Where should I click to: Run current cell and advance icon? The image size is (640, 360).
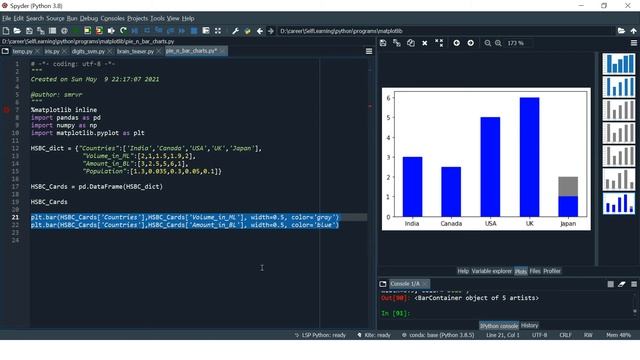(99, 31)
